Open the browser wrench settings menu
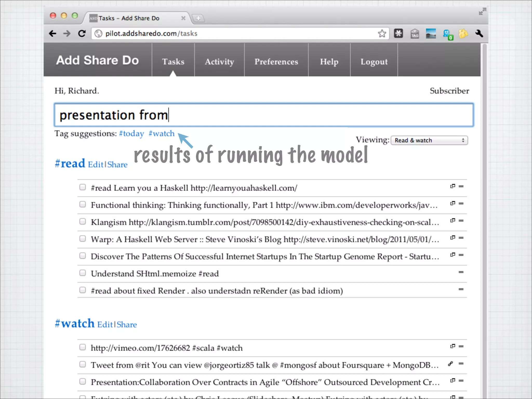Image resolution: width=532 pixels, height=399 pixels. [x=479, y=34]
